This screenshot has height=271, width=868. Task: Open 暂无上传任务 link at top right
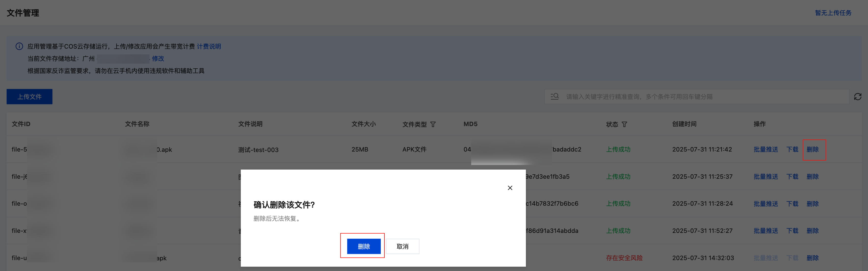pos(833,13)
